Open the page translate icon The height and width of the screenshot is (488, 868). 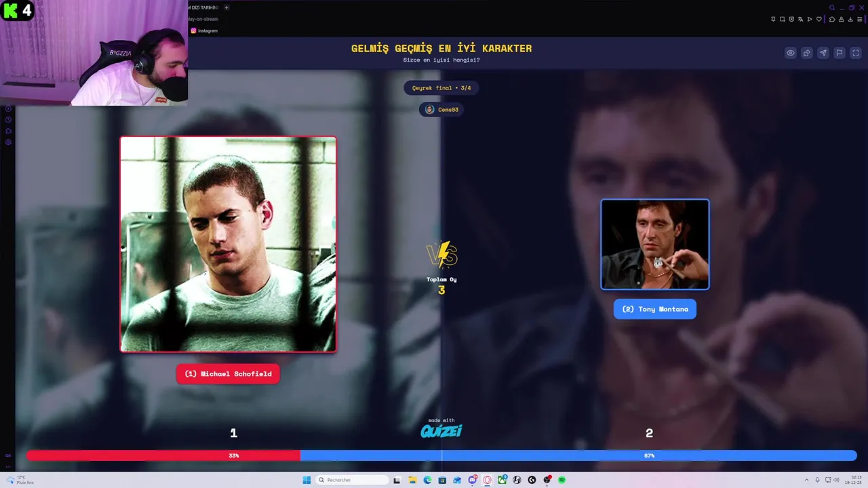[800, 19]
